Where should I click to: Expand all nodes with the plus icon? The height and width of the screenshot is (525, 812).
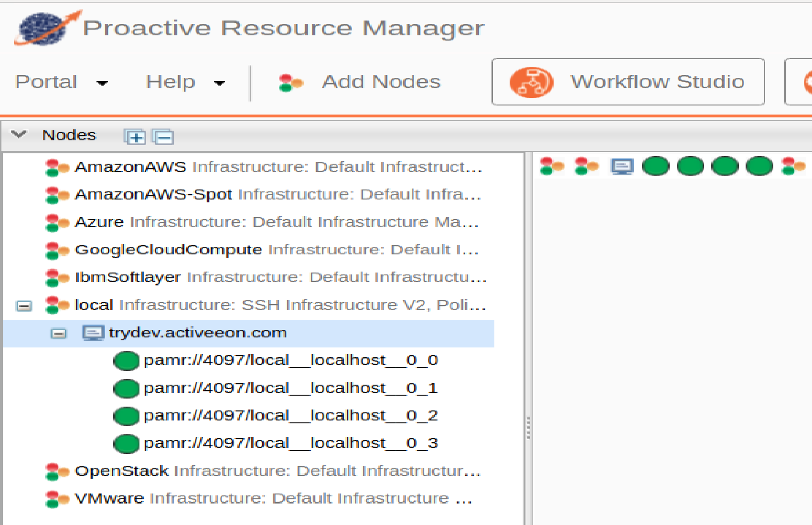tap(135, 137)
